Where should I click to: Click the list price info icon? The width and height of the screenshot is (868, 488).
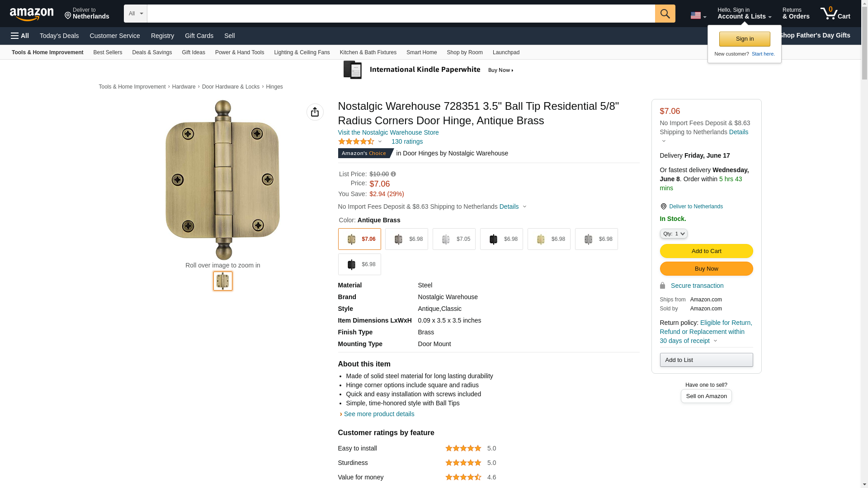pyautogui.click(x=393, y=174)
